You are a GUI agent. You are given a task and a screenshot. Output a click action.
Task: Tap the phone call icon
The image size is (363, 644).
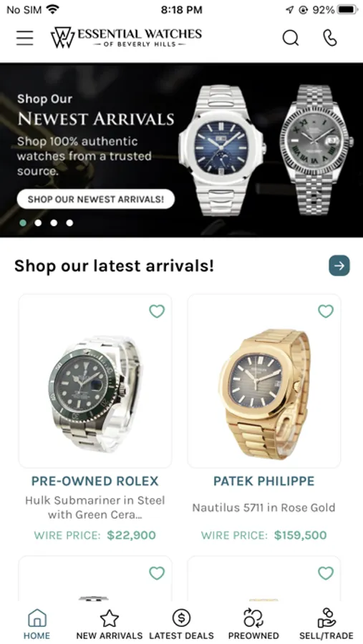point(329,38)
